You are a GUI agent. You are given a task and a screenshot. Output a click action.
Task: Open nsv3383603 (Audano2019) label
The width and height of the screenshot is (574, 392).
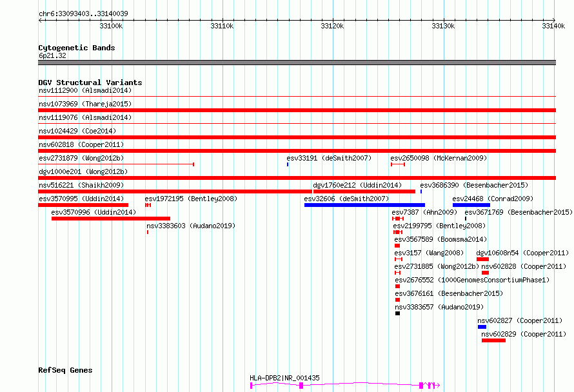point(191,226)
